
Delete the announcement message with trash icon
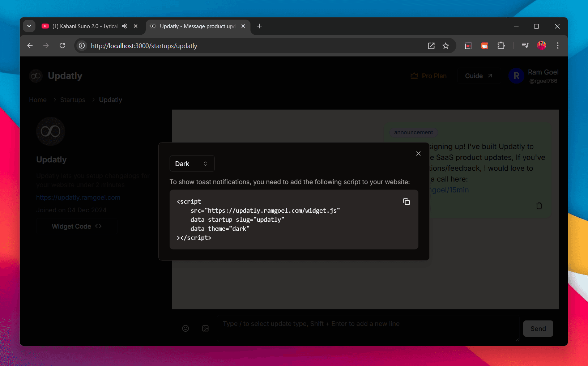[x=539, y=206]
